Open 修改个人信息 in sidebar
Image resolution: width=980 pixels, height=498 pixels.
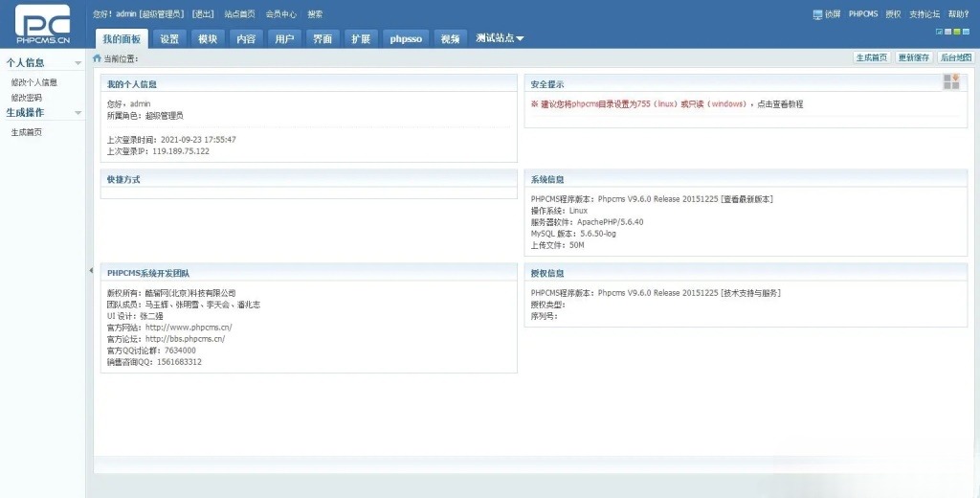coord(33,82)
